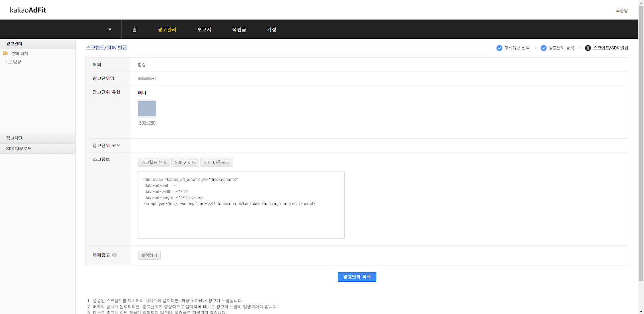Open the 광고차단 sidebar section

pyautogui.click(x=37, y=138)
